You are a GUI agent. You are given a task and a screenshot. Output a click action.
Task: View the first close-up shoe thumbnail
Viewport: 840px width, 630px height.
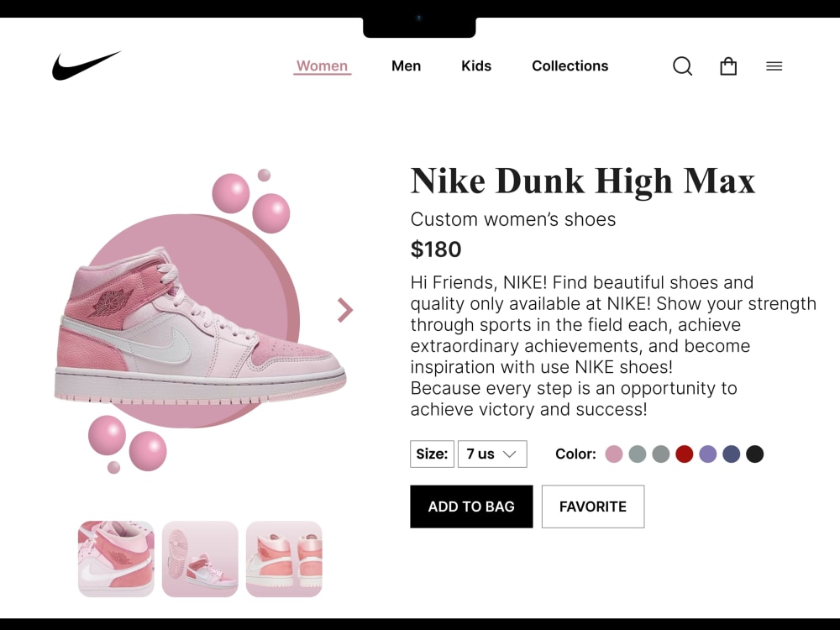[116, 559]
